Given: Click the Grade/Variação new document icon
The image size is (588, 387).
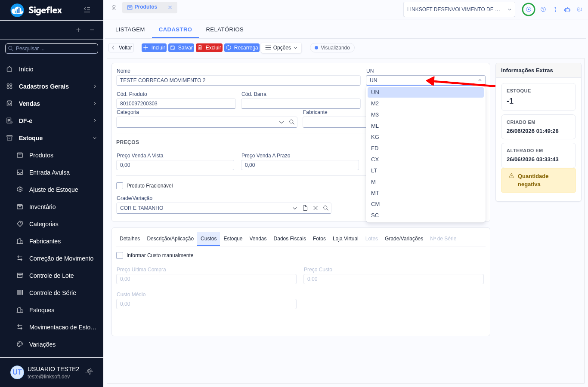Looking at the screenshot, I should click(x=305, y=208).
